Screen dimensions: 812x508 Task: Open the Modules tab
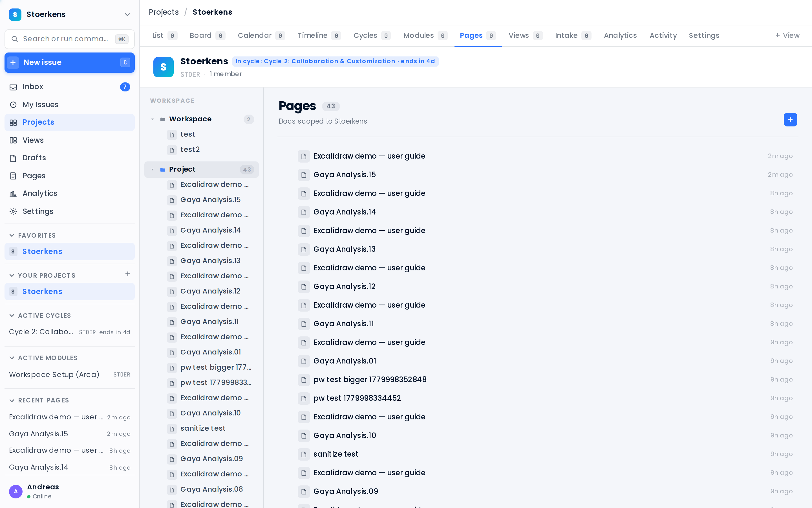point(425,36)
